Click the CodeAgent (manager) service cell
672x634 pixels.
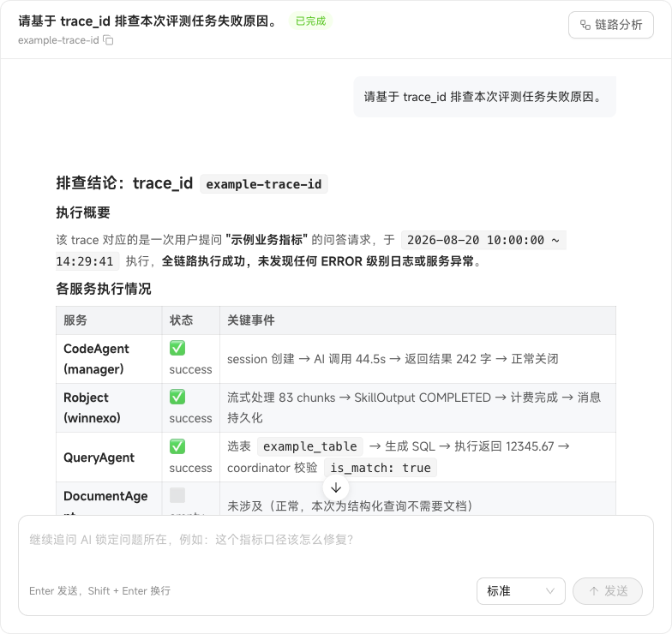109,359
